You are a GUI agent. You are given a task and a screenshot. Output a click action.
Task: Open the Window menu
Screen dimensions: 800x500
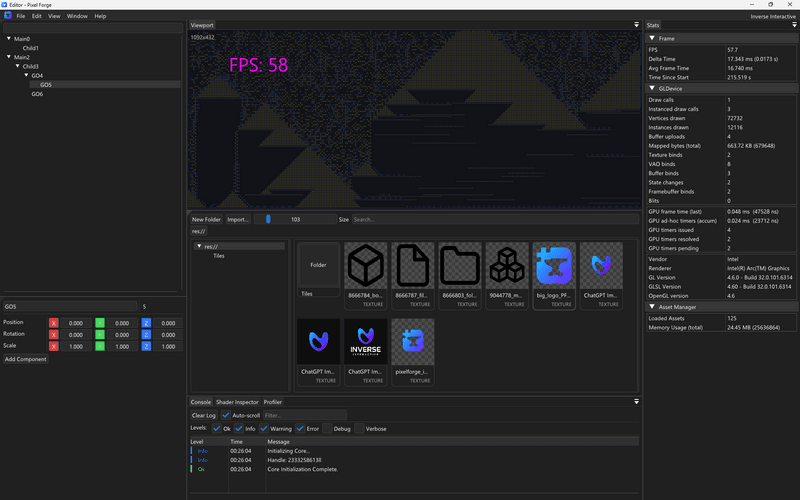point(77,16)
